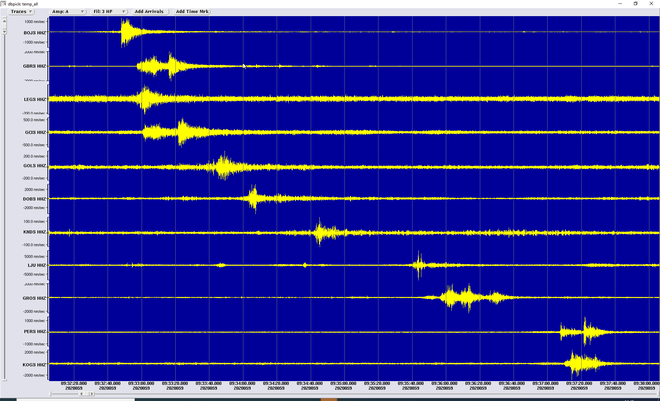Click the 09:35:00.000 time axis label
The image size is (660, 401).
coord(343,383)
